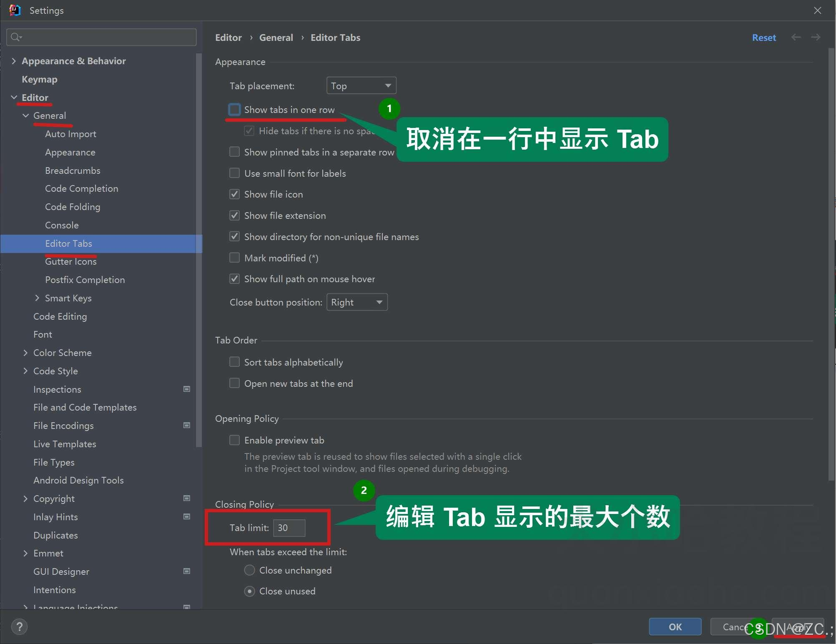
Task: Toggle Mark modified (*) checkbox
Action: (235, 258)
